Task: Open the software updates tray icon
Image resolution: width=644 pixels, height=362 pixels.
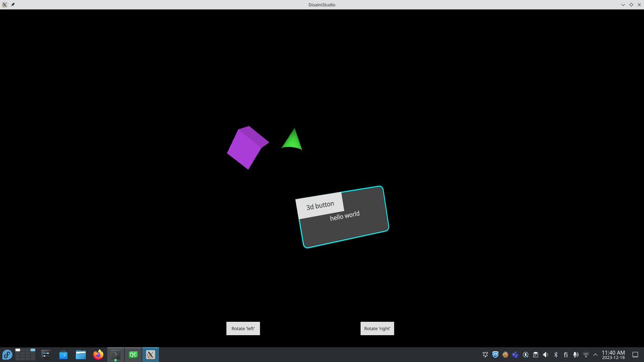Action: (x=525, y=354)
